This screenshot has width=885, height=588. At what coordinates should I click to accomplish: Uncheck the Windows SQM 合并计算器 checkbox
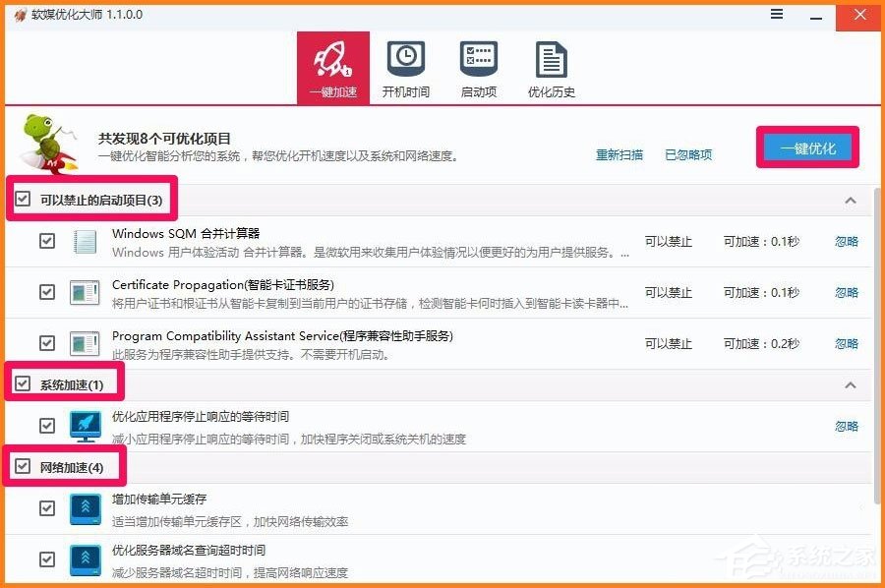(46, 242)
